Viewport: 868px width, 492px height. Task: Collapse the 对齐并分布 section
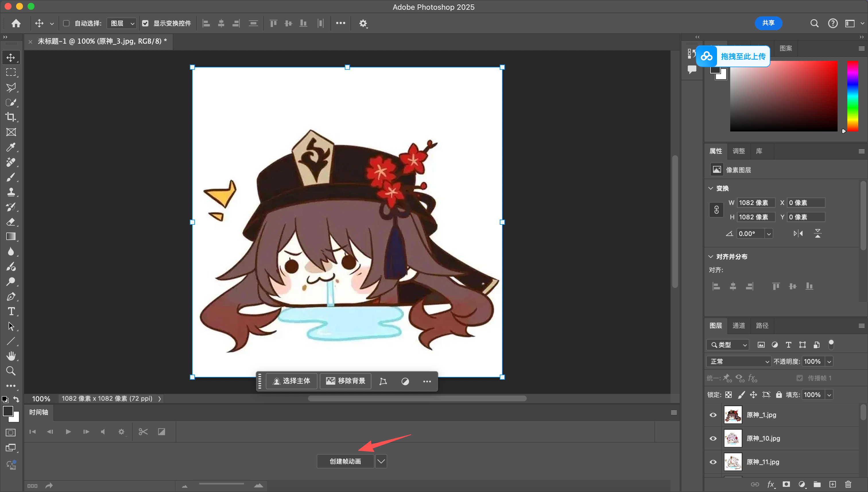tap(710, 257)
